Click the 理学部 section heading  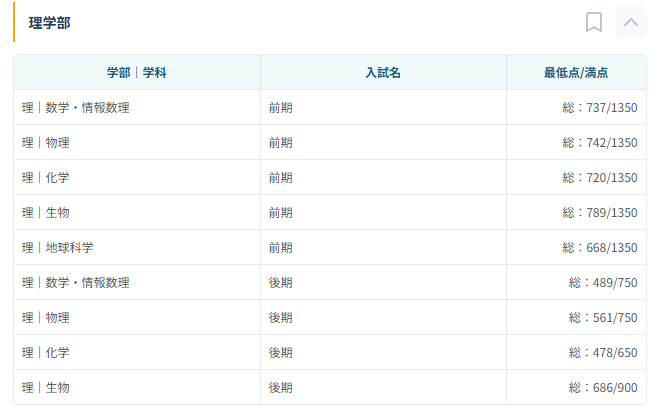tap(49, 23)
